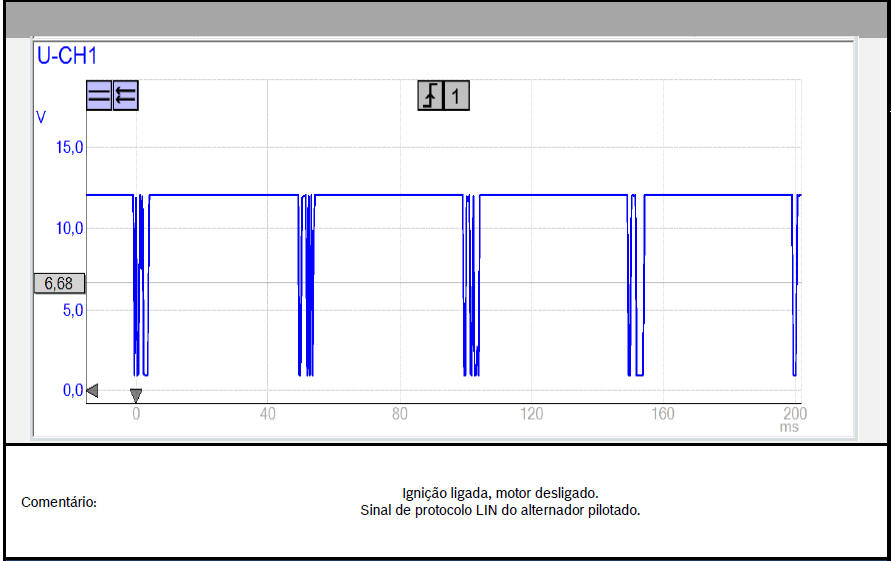This screenshot has width=892, height=561.
Task: Click the channel 1 trigger source button
Action: click(x=456, y=96)
